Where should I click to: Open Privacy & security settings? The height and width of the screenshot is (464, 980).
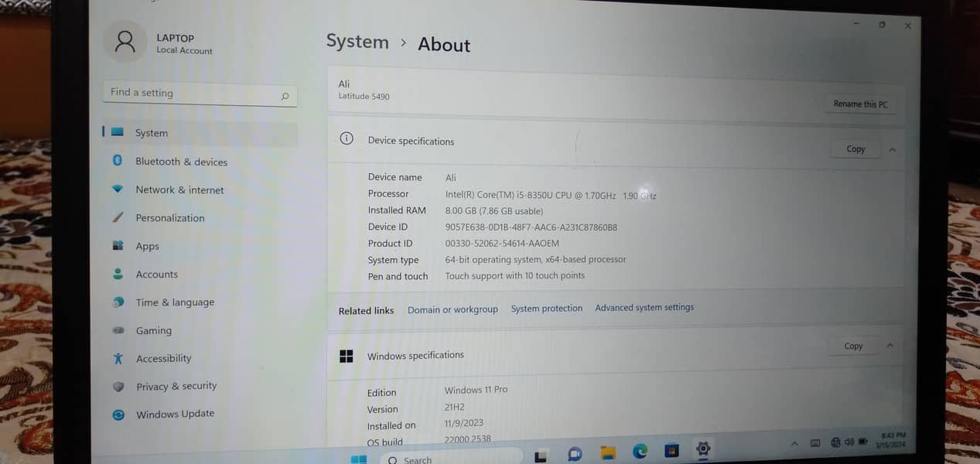[176, 386]
